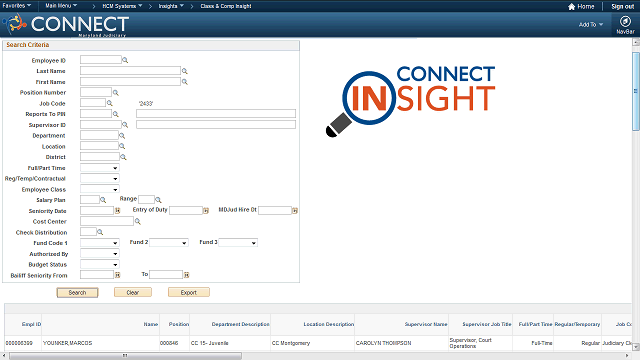Sort by the Empl ID column header
This screenshot has width=640, height=360.
[x=31, y=324]
